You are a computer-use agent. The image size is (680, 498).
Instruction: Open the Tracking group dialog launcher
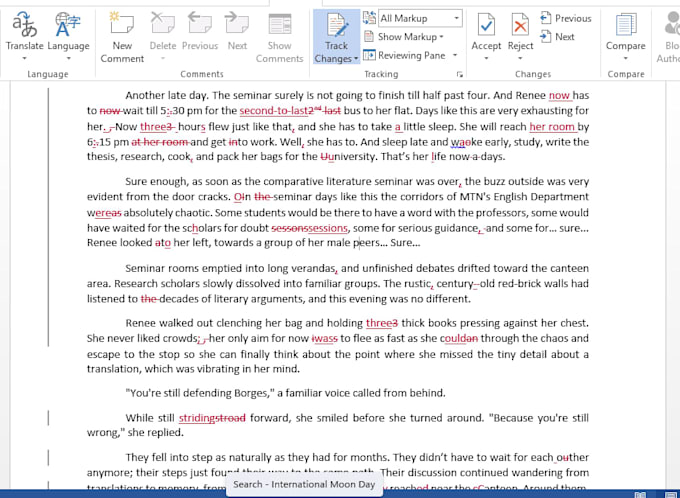[460, 75]
